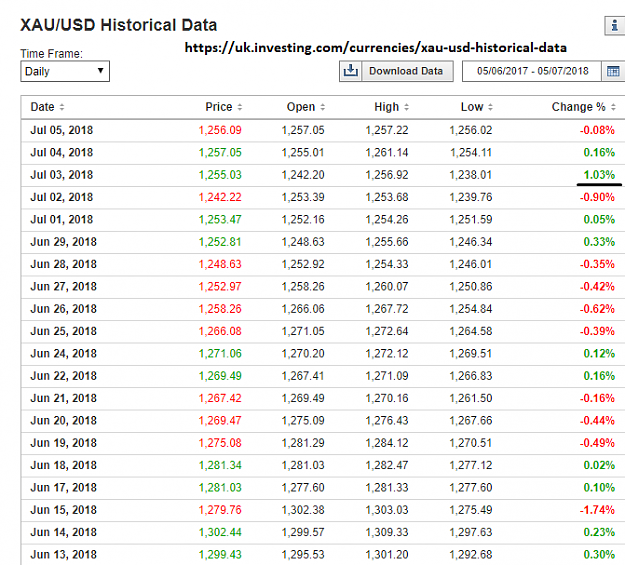Select low value 1,269.51
The height and width of the screenshot is (565, 625).
pyautogui.click(x=470, y=354)
